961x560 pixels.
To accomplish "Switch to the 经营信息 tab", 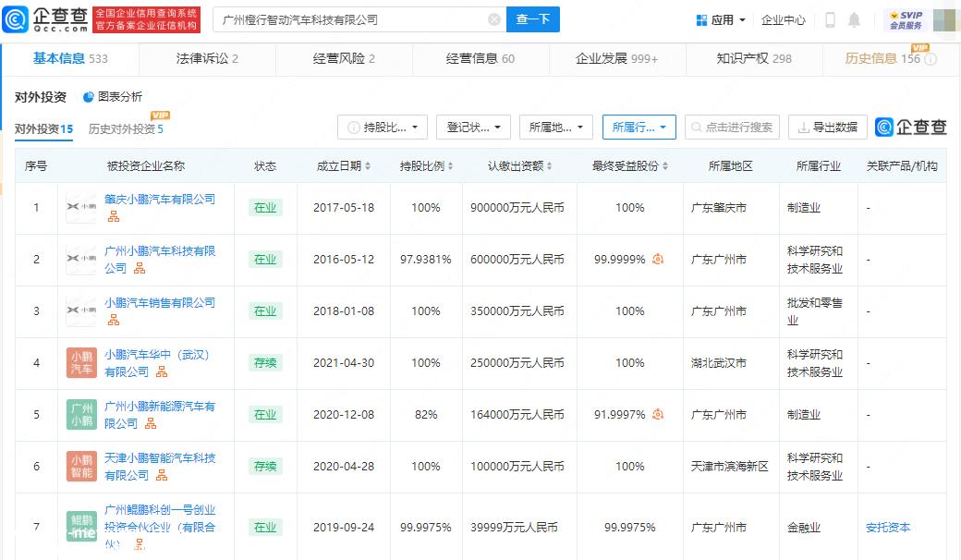I will tap(480, 59).
